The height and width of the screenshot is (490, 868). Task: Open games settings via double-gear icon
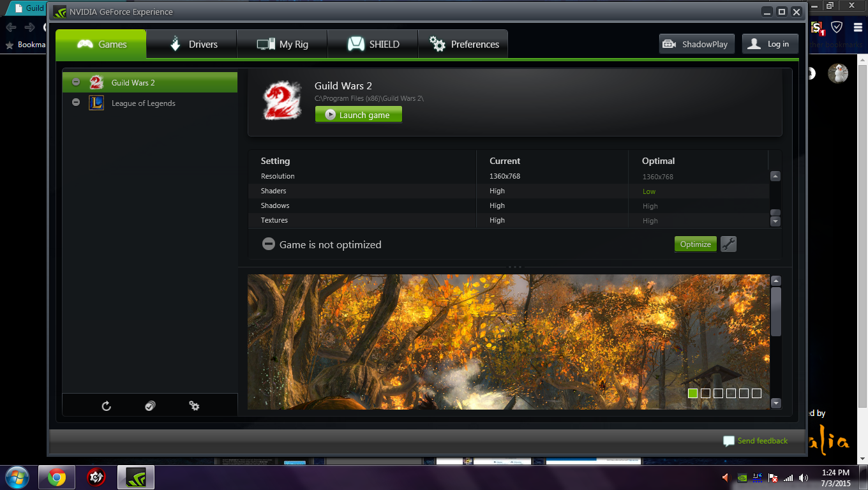[194, 406]
